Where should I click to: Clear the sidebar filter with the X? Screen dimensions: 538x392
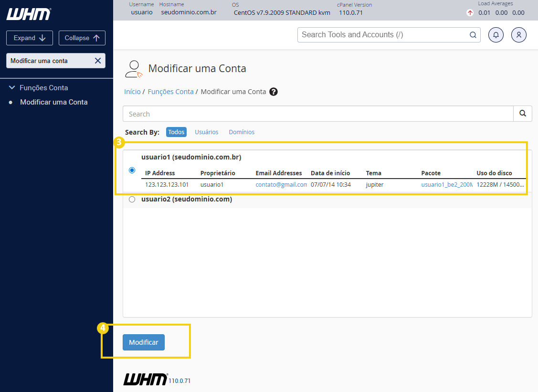(x=98, y=61)
